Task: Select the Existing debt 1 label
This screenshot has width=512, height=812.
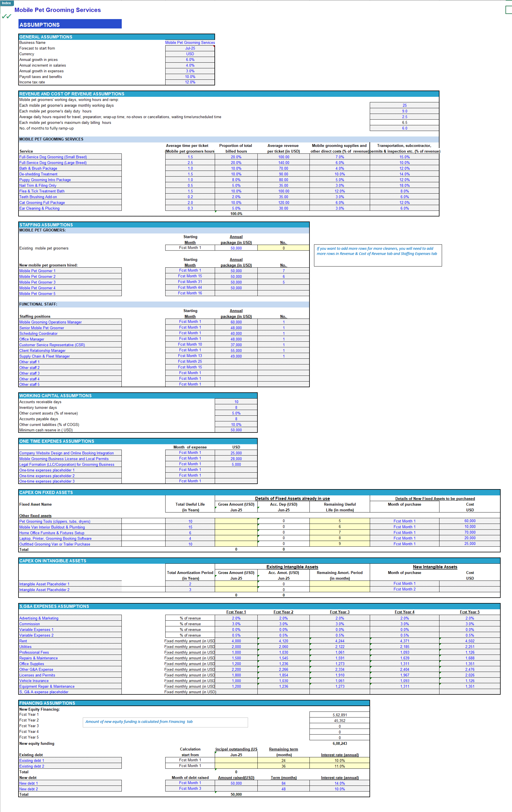Action: tap(70, 760)
